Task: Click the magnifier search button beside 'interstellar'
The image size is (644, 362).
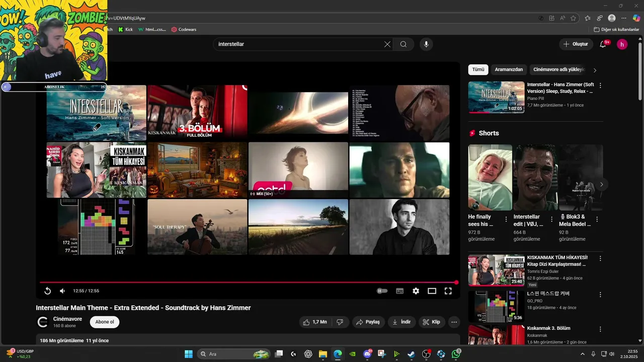Action: [x=404, y=44]
